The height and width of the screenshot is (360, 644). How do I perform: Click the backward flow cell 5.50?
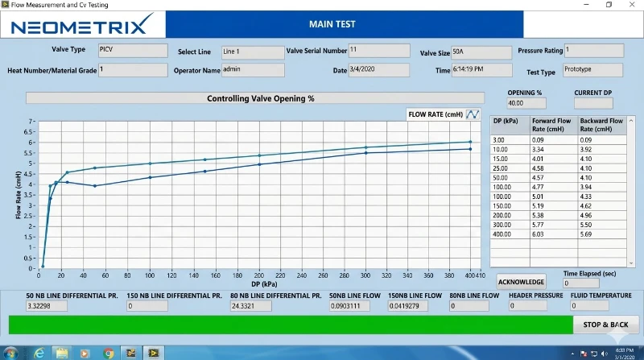(x=602, y=225)
